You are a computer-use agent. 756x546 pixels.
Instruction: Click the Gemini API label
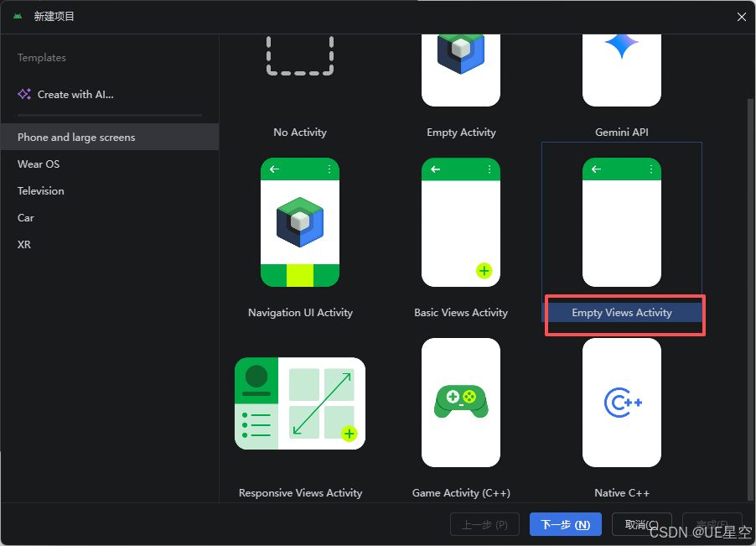pyautogui.click(x=622, y=133)
